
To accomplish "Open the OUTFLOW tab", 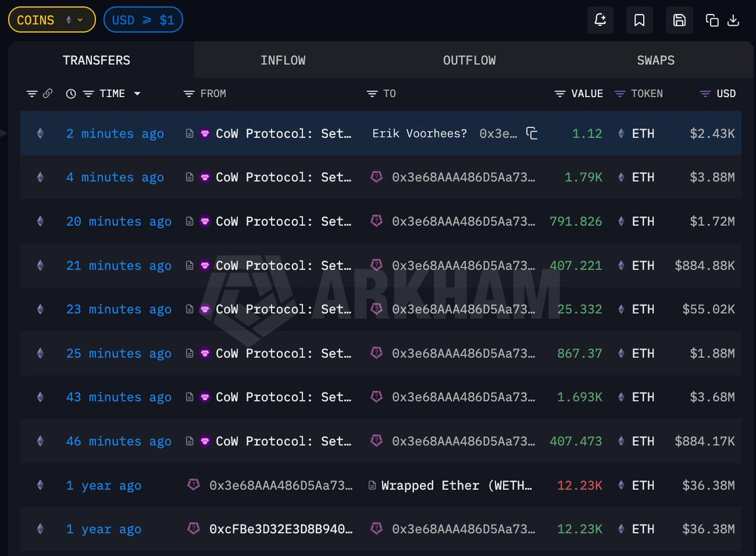I will tap(469, 61).
